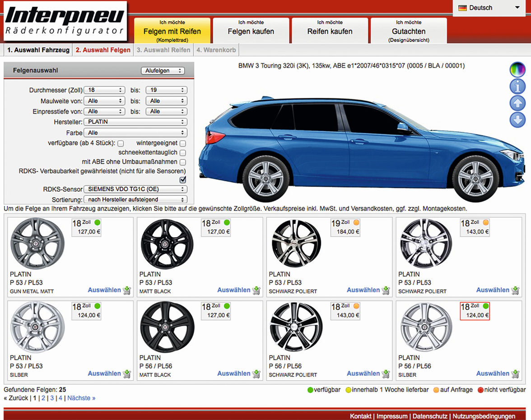531x420 pixels.
Task: Open the Impressum footer link
Action: click(x=392, y=416)
